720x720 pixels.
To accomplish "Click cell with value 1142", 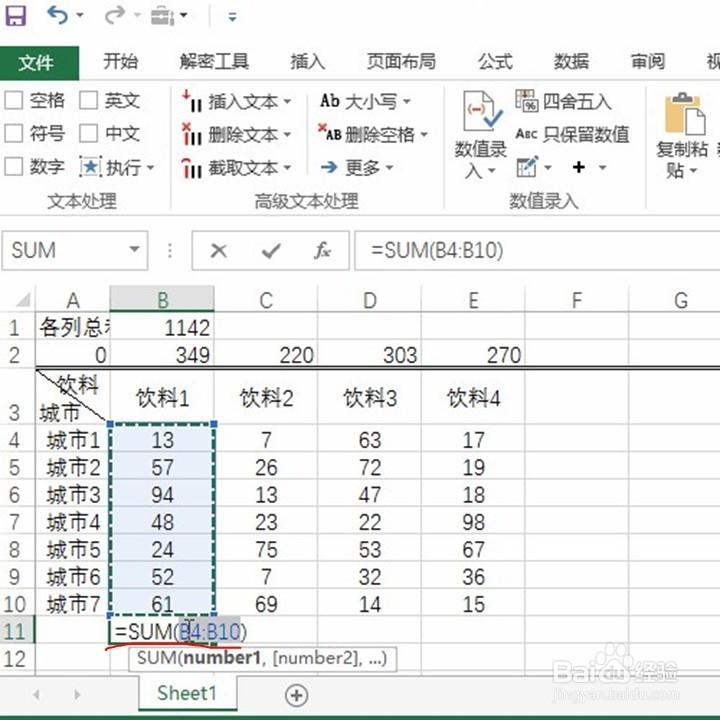I will (162, 327).
